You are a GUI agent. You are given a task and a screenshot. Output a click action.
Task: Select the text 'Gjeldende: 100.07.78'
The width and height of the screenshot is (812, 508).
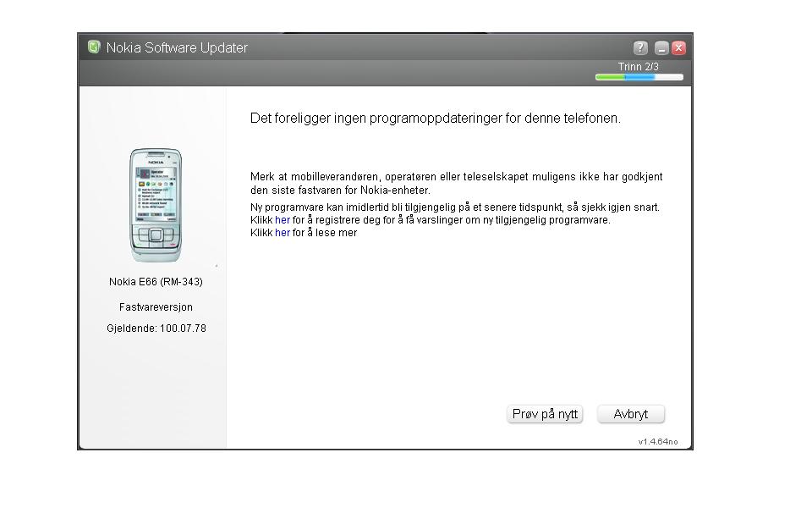click(156, 329)
